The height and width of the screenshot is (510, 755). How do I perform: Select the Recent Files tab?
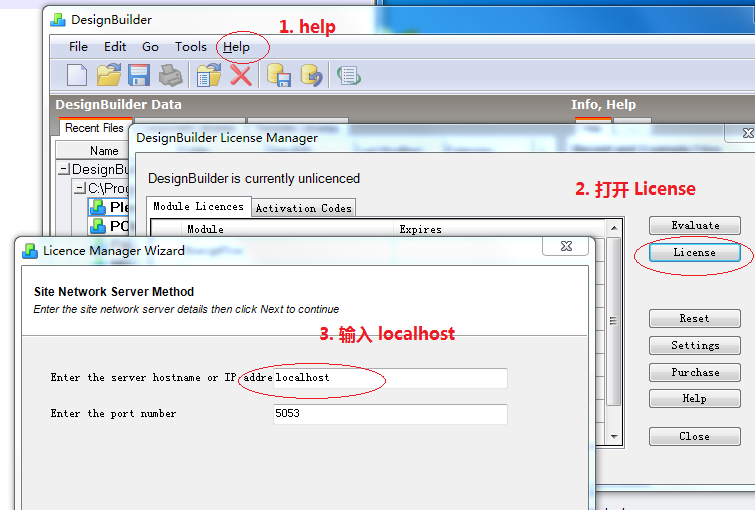(94, 128)
